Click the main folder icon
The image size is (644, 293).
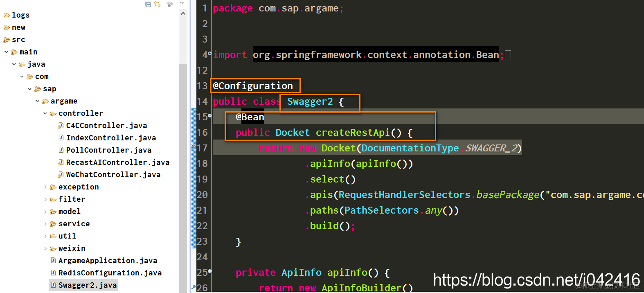pyautogui.click(x=14, y=52)
